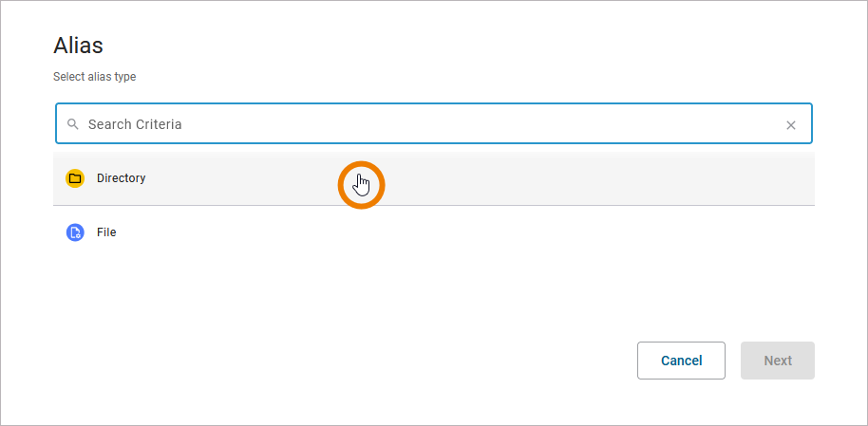Click the Next button
868x426 pixels.
[x=777, y=361]
